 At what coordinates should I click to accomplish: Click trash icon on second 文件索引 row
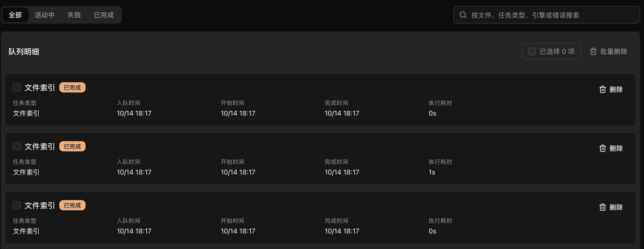602,148
